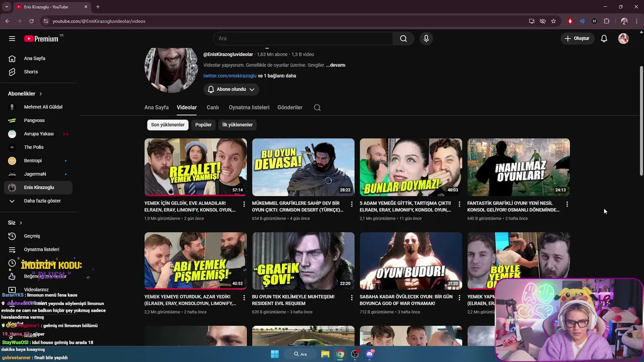Open options for YEMEK YEMEYE OTURDUK video

(244, 298)
